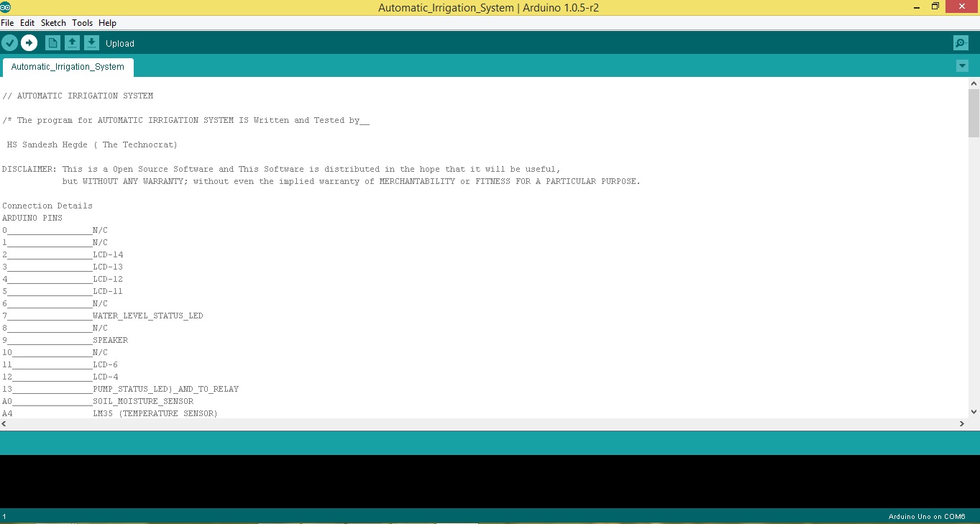
Task: Click the Verify checkmark button
Action: pyautogui.click(x=9, y=43)
